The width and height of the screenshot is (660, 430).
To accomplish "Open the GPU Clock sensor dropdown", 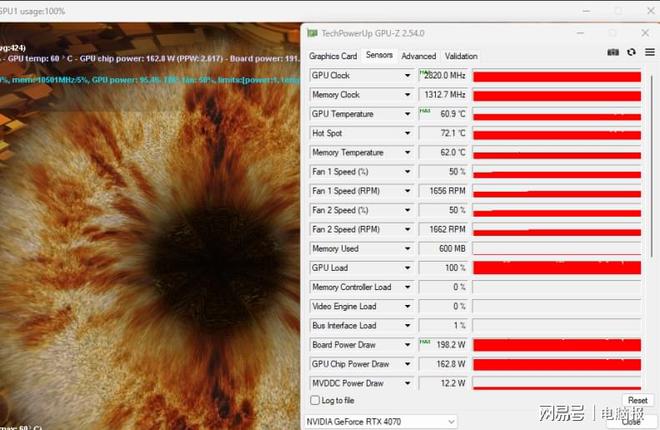I will (x=407, y=75).
